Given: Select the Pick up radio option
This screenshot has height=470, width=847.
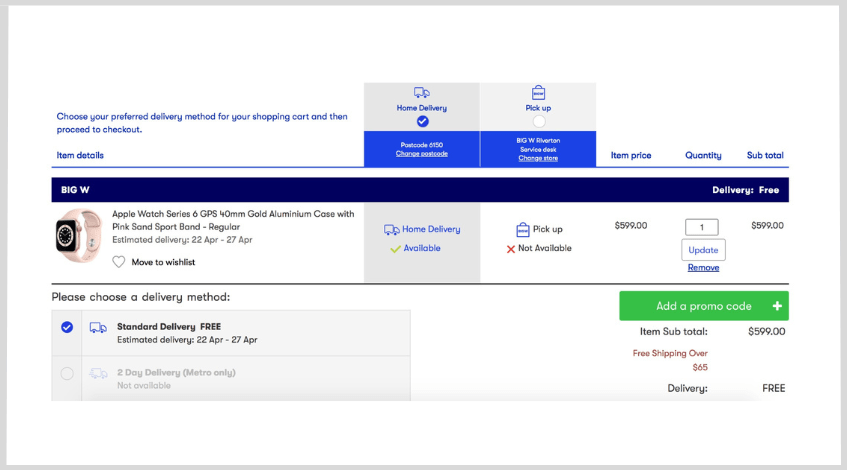Looking at the screenshot, I should 539,122.
